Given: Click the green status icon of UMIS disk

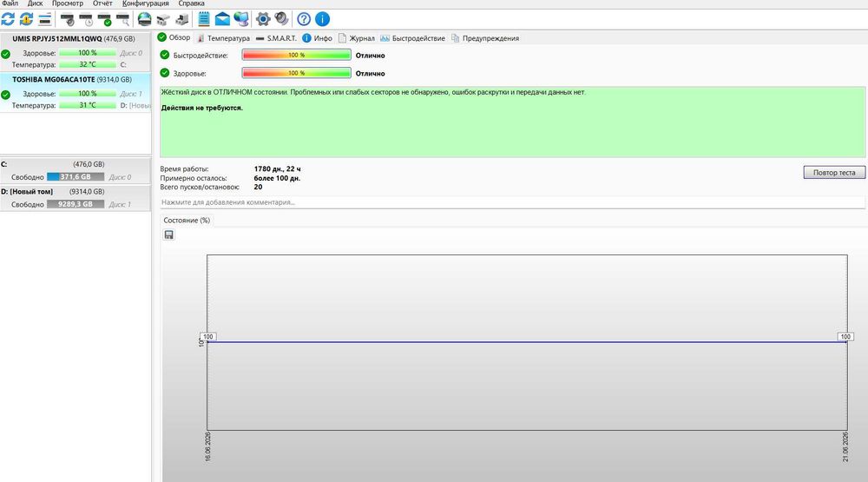Looking at the screenshot, I should tap(5, 55).
